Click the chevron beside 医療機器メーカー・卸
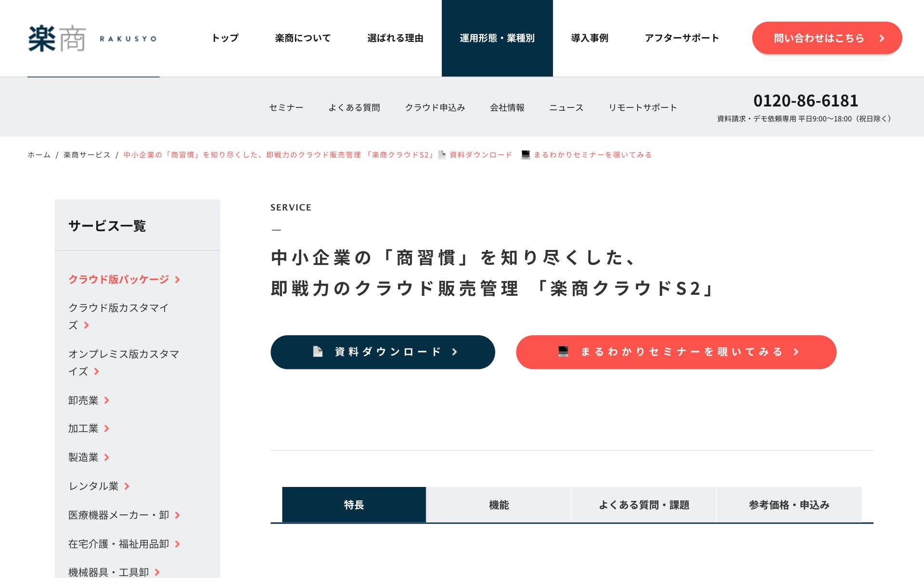The height and width of the screenshot is (578, 924). point(178,515)
